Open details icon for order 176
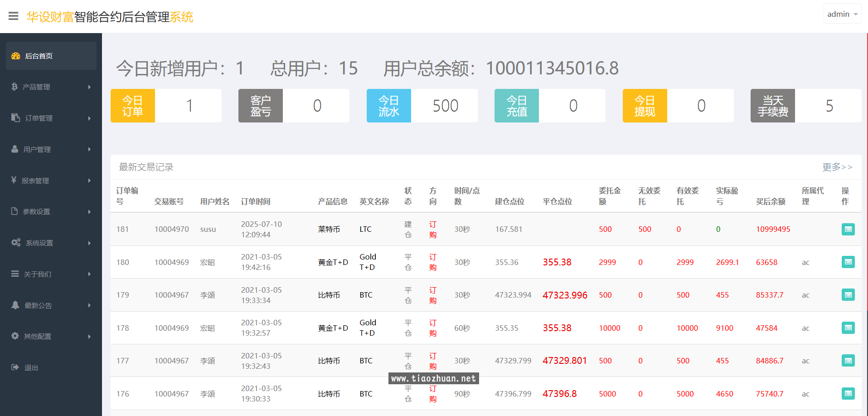This screenshot has height=416, width=868. coord(848,393)
